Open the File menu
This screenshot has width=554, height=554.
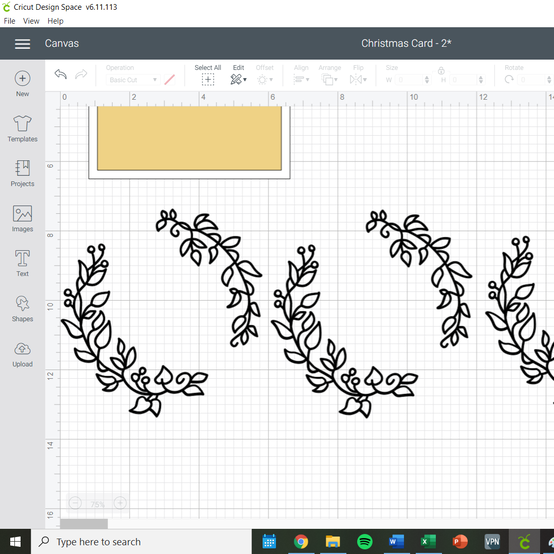tap(9, 21)
